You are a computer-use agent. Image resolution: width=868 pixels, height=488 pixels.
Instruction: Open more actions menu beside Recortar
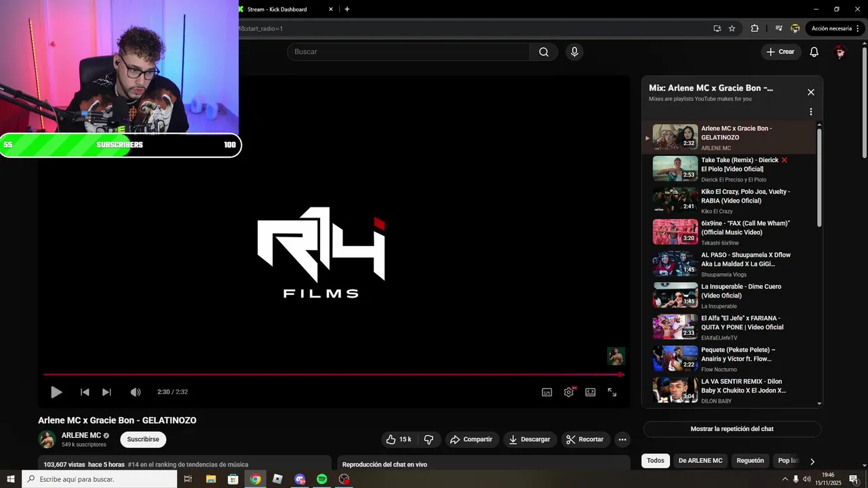pos(623,439)
